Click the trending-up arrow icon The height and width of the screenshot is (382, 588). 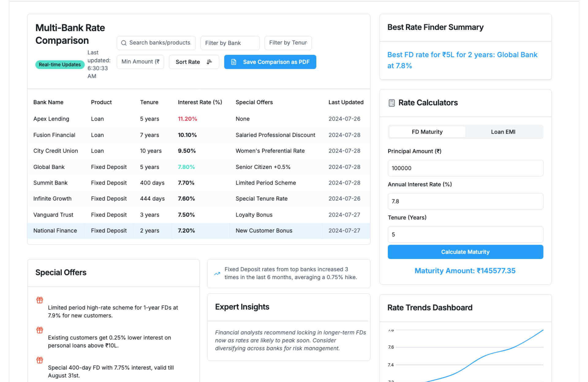[x=217, y=274]
